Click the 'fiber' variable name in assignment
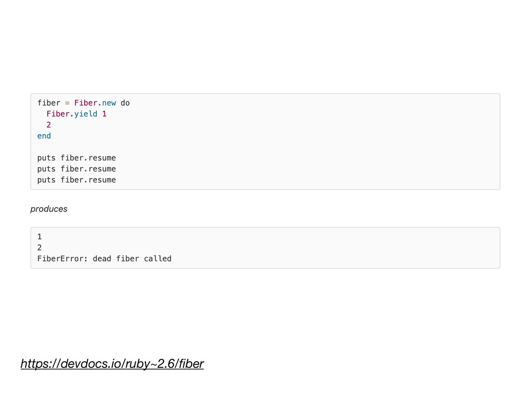Screen dimensions: 532x399 (x=49, y=103)
